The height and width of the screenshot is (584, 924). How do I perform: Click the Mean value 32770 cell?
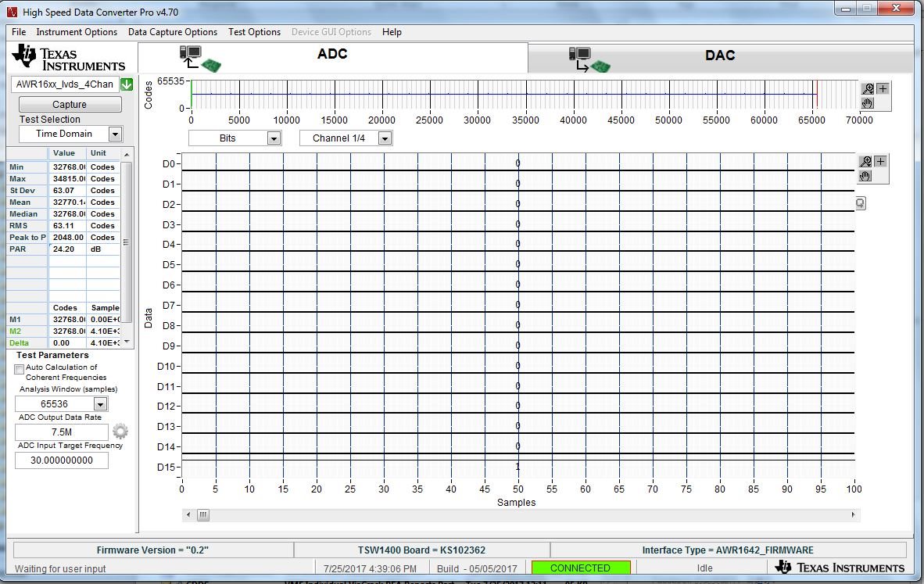68,202
